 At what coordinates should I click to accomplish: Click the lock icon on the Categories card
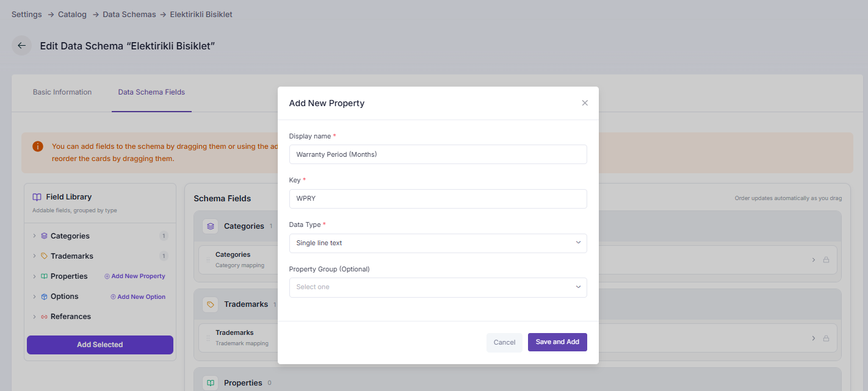[826, 260]
